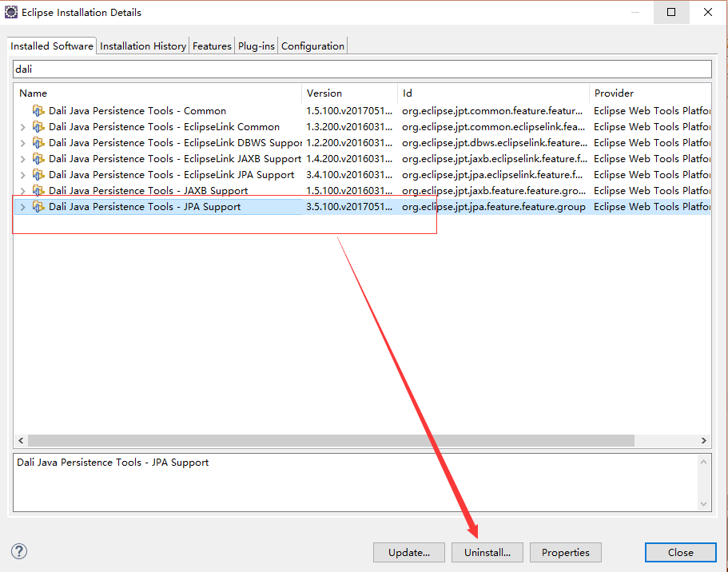Screen dimensions: 728x572
Task: Click version 1.3.200.v2016031... cell
Action: [x=349, y=127]
